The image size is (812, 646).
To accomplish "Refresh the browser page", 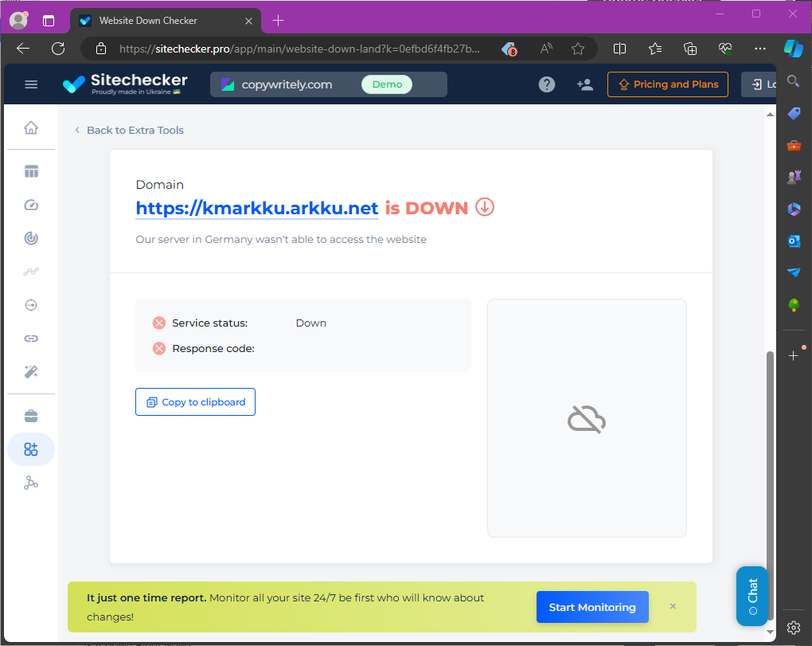I will coord(58,49).
